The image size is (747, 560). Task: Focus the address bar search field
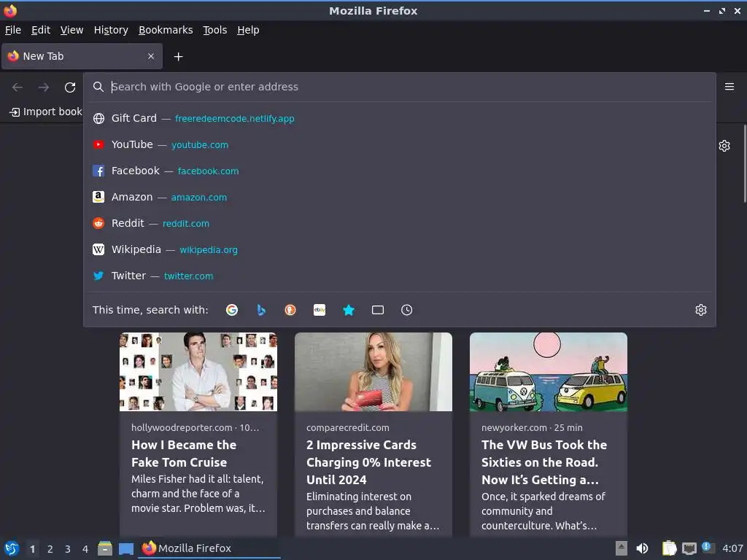pyautogui.click(x=399, y=87)
